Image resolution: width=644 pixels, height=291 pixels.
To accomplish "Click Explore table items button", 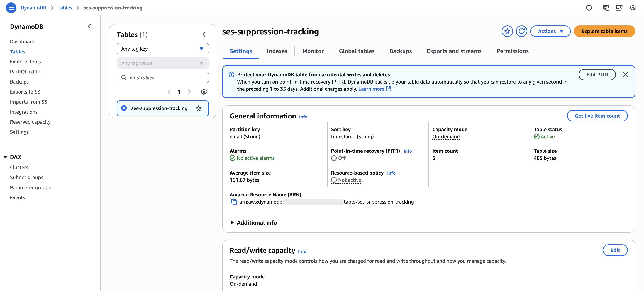I will (x=604, y=31).
